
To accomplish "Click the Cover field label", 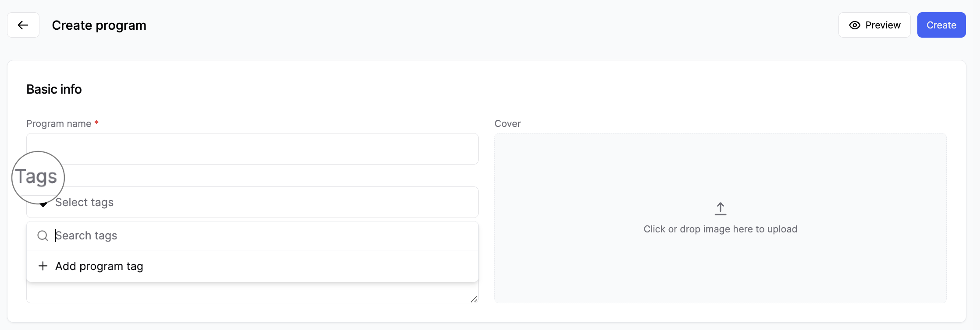I will pyautogui.click(x=508, y=124).
